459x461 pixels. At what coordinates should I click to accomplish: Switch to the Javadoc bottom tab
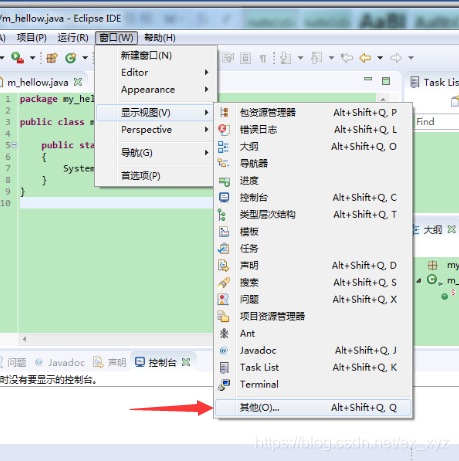pos(60,362)
